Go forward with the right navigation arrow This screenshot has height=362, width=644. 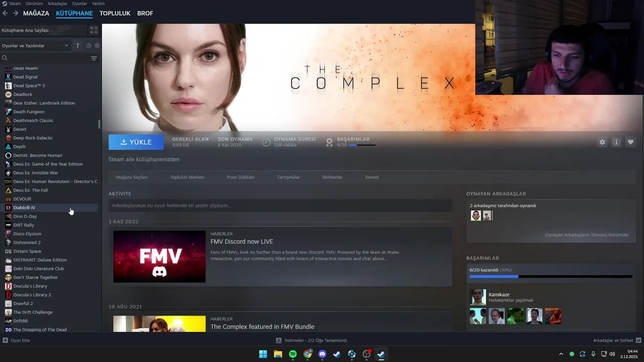click(x=16, y=13)
